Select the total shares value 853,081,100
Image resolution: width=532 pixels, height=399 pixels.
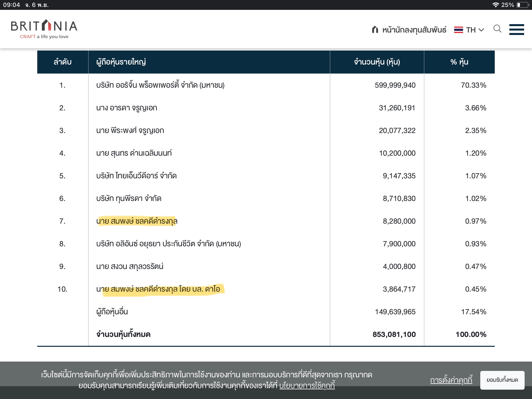(394, 334)
